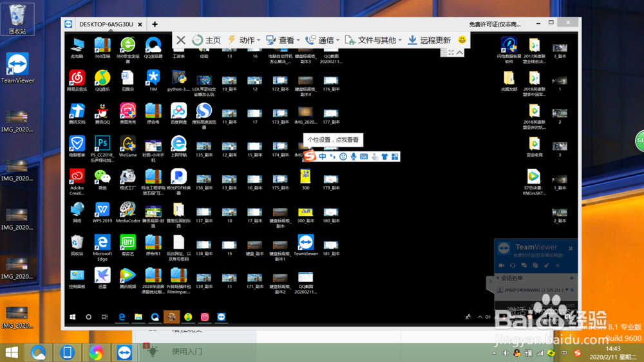Open the 通信 communication dropdown menu
This screenshot has height=362, width=644.
point(323,40)
